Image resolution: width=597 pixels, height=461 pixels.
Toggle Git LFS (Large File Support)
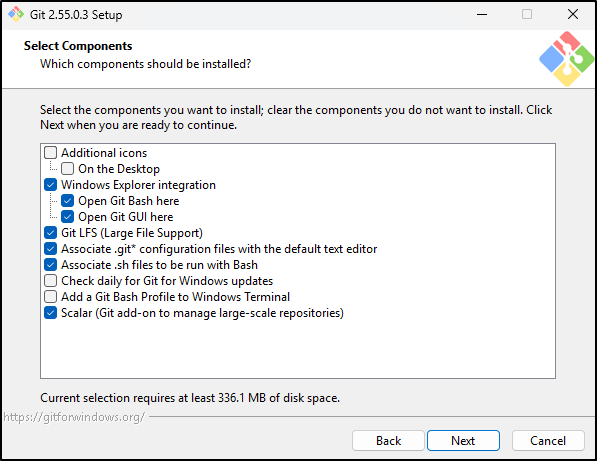point(51,233)
